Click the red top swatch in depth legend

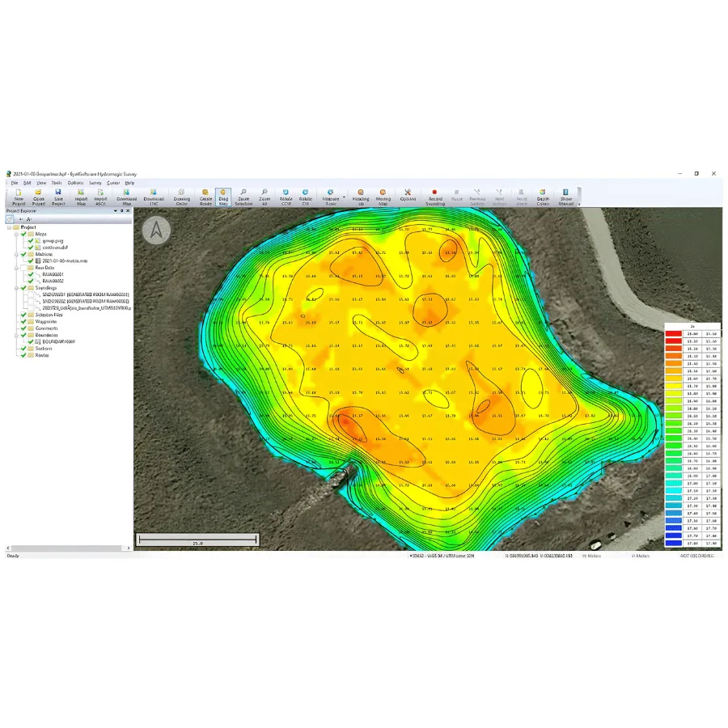pos(673,333)
